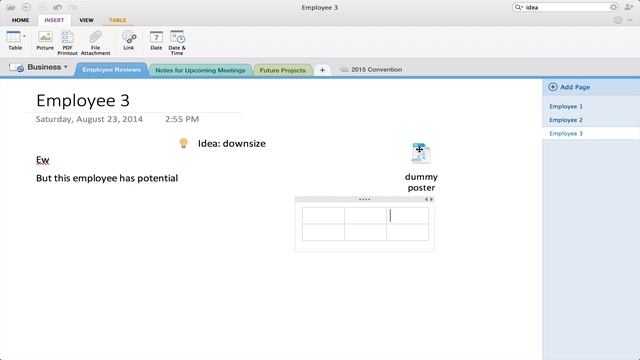Open the notebooks icon in title bar
Viewport: 640px width, 360px height.
point(11,7)
